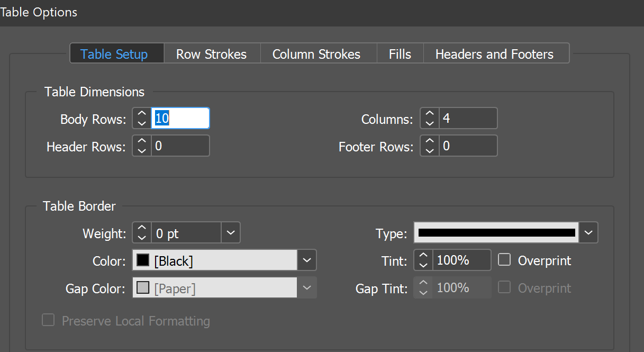Decrease Footer Rows with the down arrow
Viewport: 644px width, 352px height.
(429, 150)
